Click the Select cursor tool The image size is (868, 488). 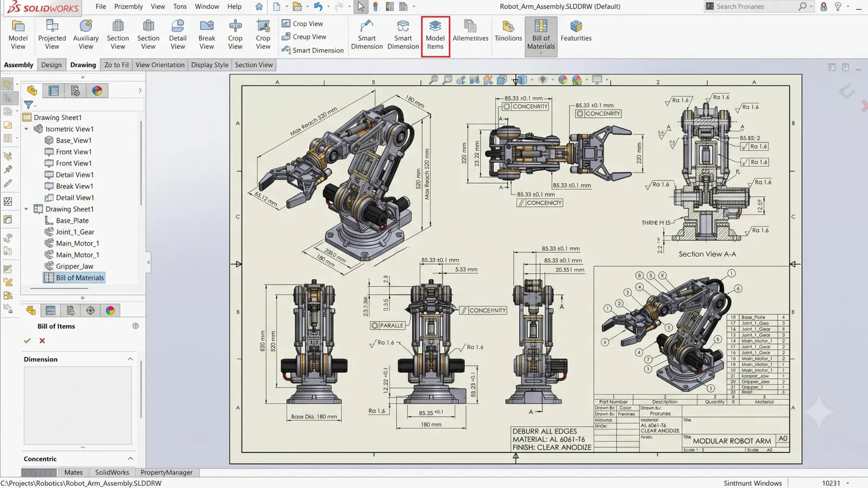pos(361,7)
